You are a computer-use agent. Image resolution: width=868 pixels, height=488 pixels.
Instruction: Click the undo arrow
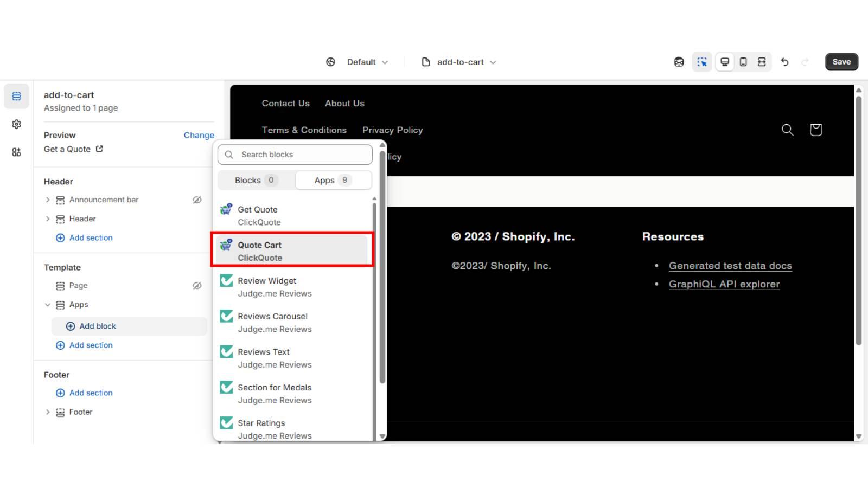tap(784, 62)
